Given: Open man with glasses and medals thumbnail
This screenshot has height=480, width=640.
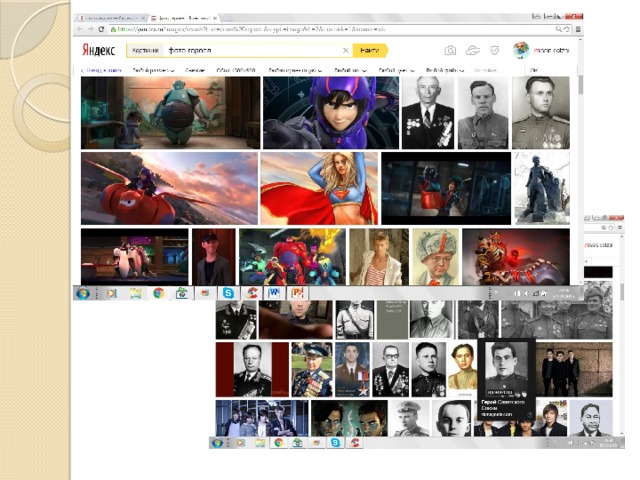Looking at the screenshot, I should point(390,370).
